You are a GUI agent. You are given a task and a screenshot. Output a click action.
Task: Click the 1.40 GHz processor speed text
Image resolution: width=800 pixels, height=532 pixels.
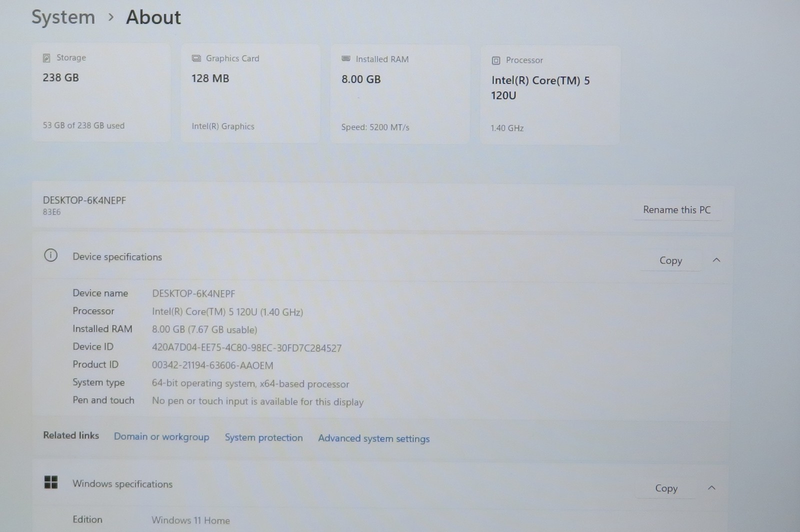tap(507, 128)
